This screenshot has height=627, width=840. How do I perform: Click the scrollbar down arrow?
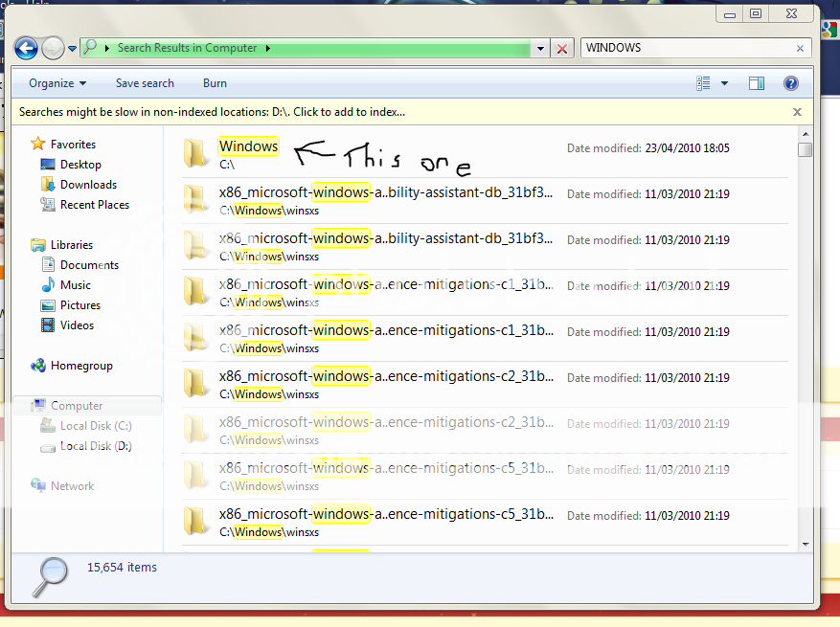pos(806,544)
